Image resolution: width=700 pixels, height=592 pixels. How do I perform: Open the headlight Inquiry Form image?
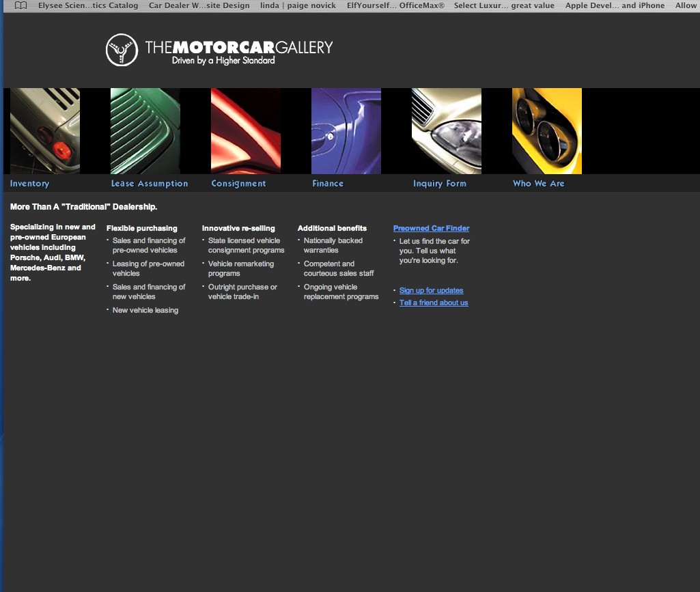tap(447, 131)
